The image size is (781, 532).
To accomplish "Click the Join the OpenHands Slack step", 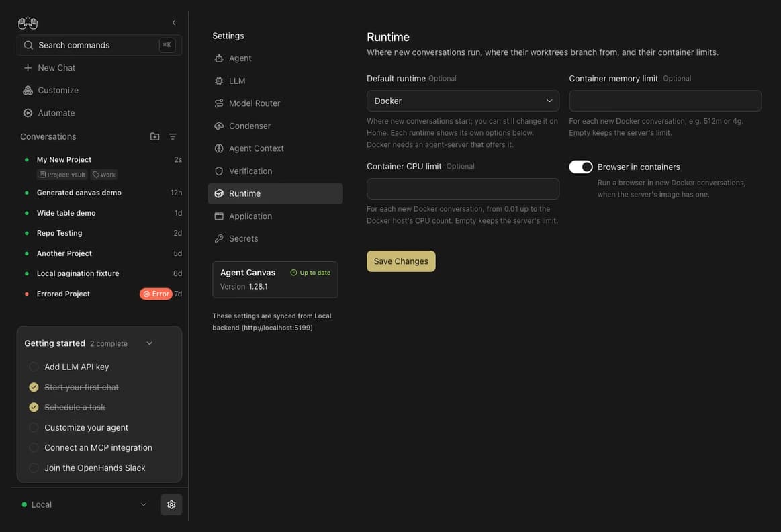I will point(95,468).
